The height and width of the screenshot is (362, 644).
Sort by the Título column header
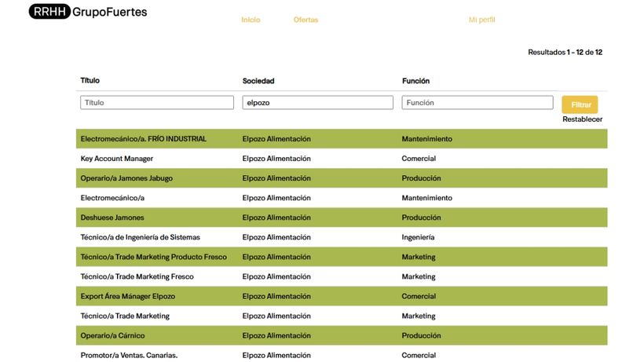coord(90,80)
